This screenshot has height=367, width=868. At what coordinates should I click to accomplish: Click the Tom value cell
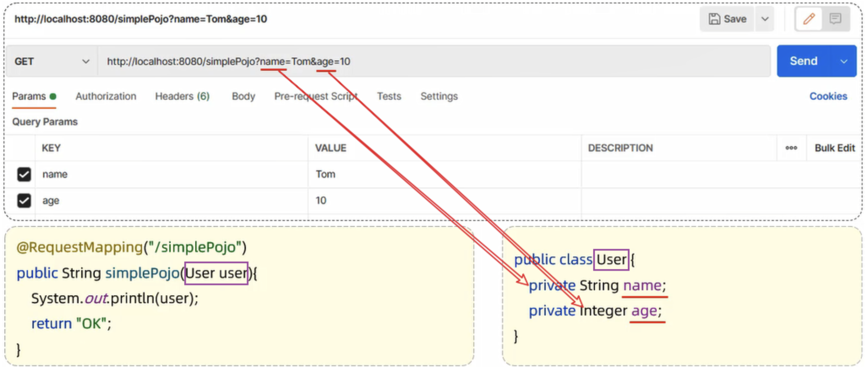445,174
